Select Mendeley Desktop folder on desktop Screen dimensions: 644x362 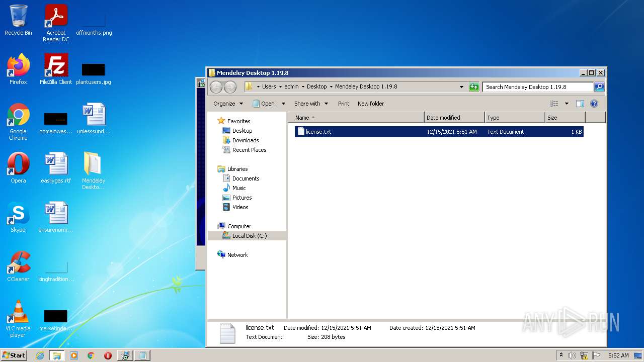(94, 171)
